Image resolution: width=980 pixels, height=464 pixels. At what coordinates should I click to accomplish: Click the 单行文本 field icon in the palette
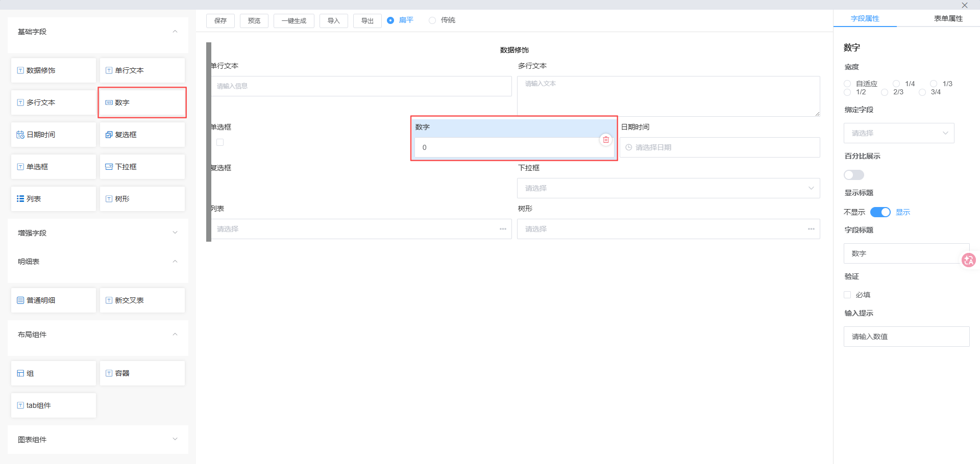click(x=109, y=70)
